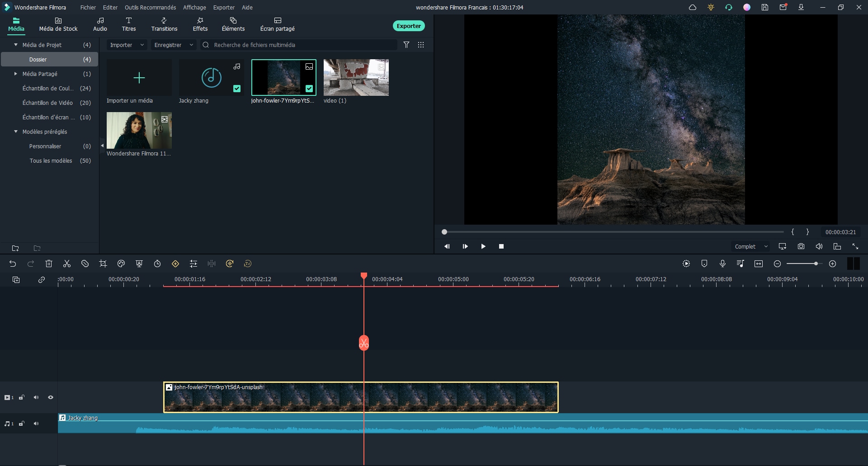Viewport: 868px width, 466px height.
Task: Open the Editer menu
Action: [110, 7]
